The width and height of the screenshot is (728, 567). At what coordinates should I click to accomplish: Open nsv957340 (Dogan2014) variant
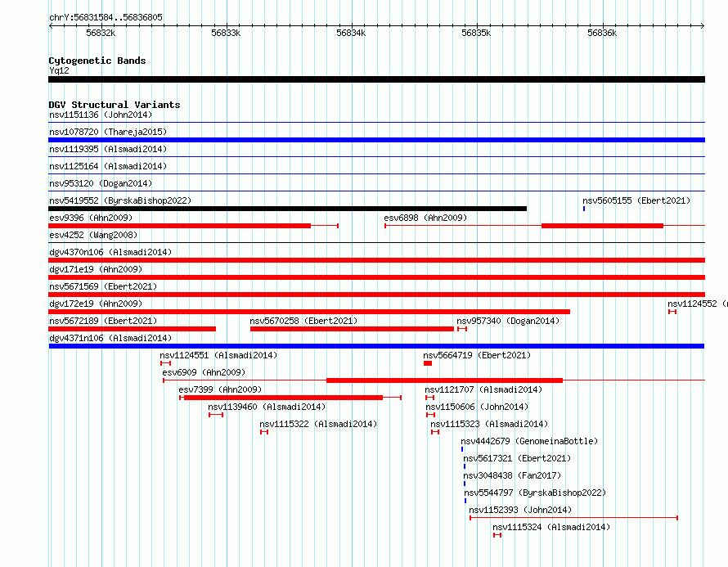coord(508,321)
